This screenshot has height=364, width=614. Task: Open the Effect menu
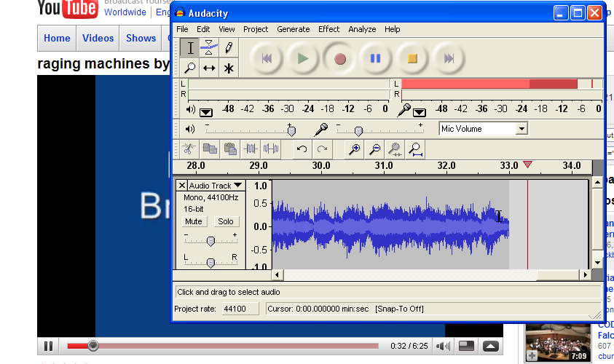point(328,29)
